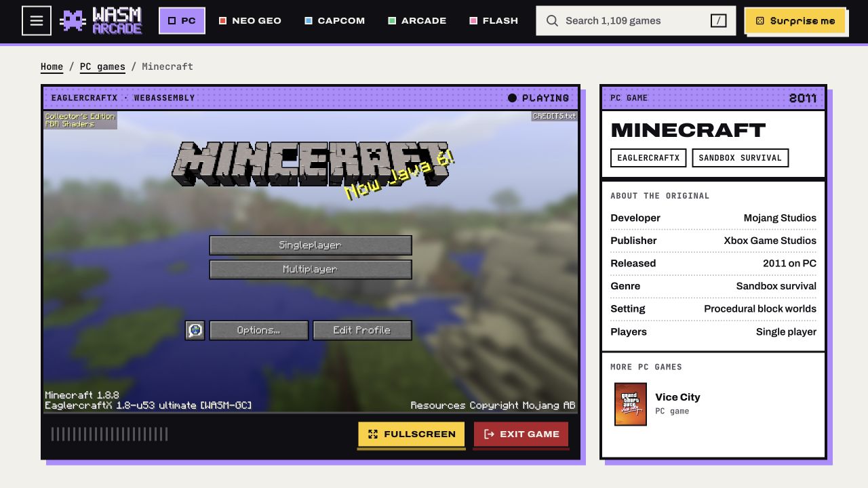Click the slash shortcut key badge

(718, 21)
